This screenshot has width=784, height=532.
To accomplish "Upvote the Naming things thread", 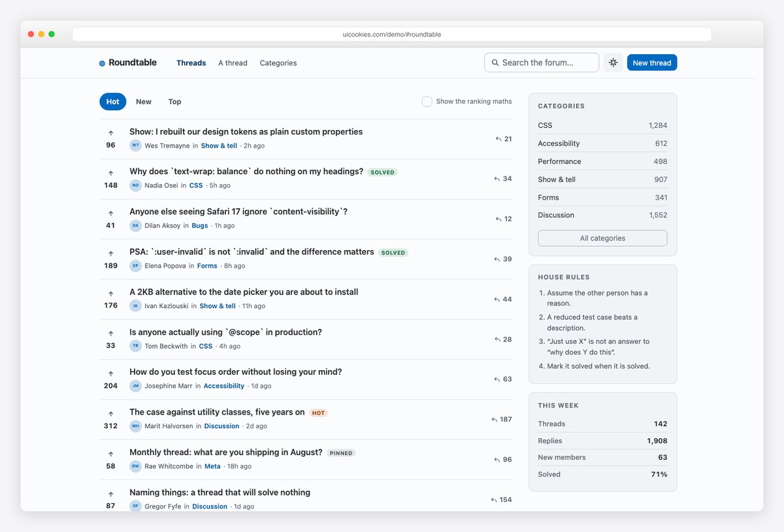I will (110, 494).
